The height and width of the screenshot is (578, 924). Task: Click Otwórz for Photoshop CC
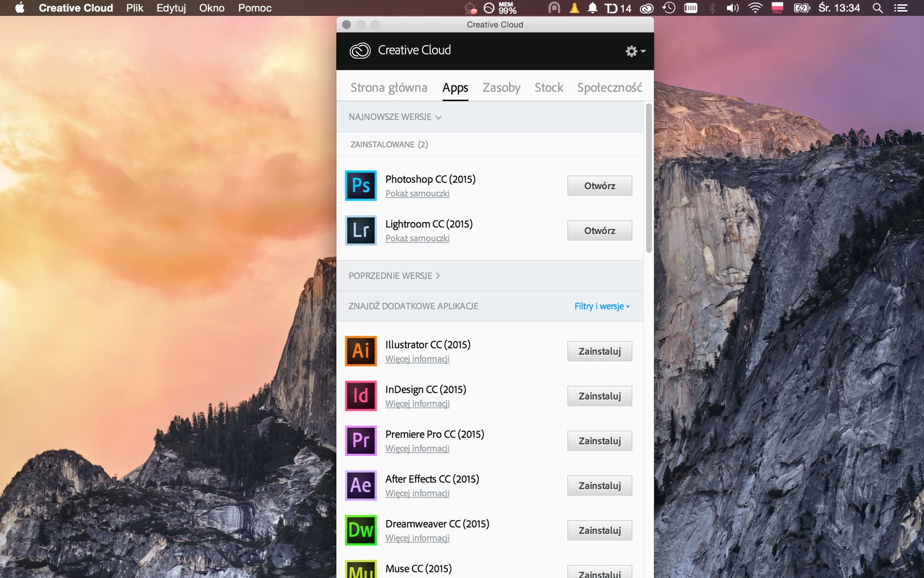click(x=600, y=186)
